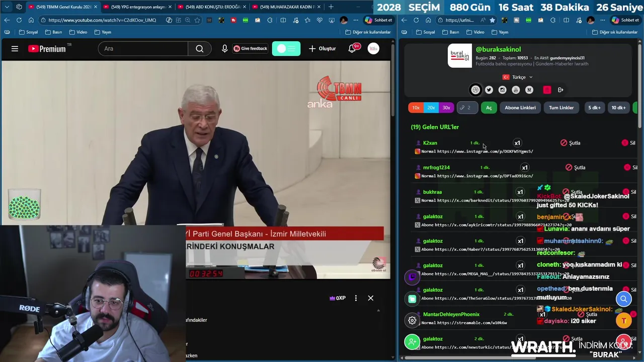Open YouTube notifications bell
The height and width of the screenshot is (362, 644).
[x=352, y=49]
